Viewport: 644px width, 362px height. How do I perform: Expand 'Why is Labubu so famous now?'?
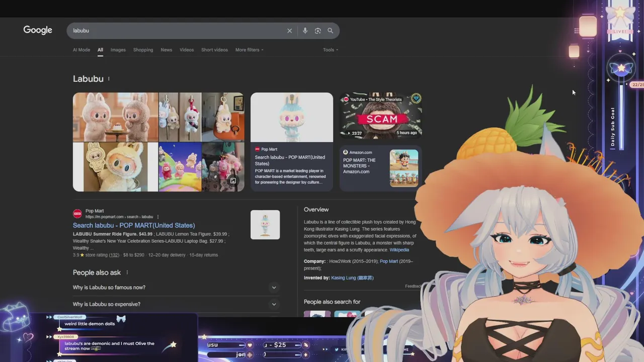pos(175,288)
